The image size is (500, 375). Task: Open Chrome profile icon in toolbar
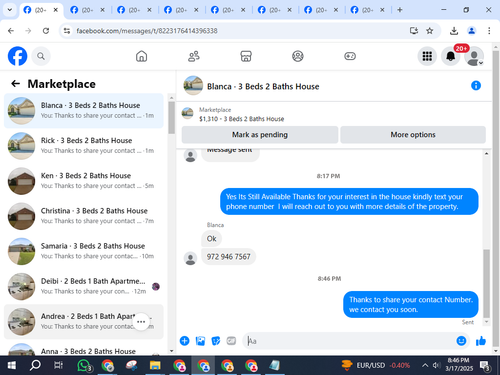point(471,31)
